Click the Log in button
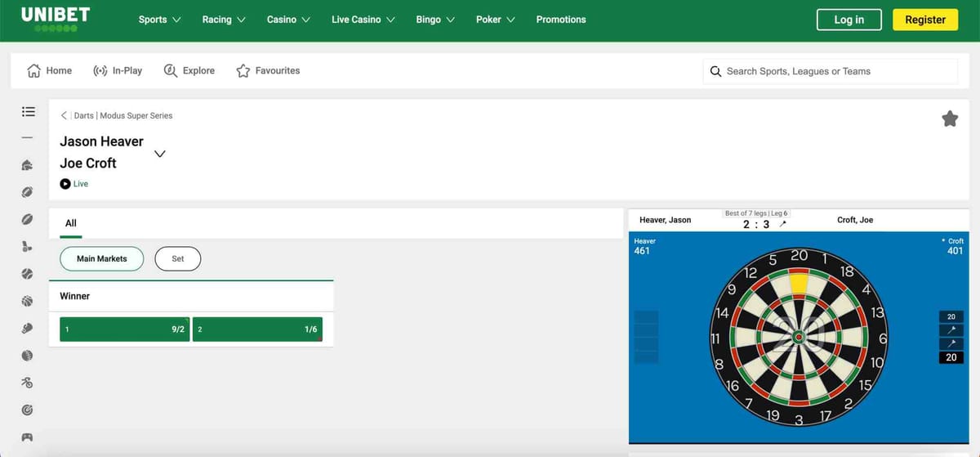Image resolution: width=980 pixels, height=457 pixels. point(849,20)
